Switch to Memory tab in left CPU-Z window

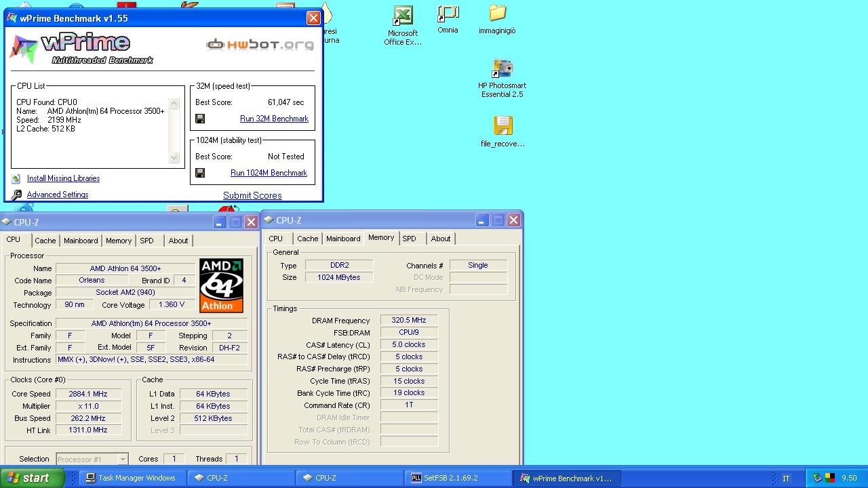119,241
